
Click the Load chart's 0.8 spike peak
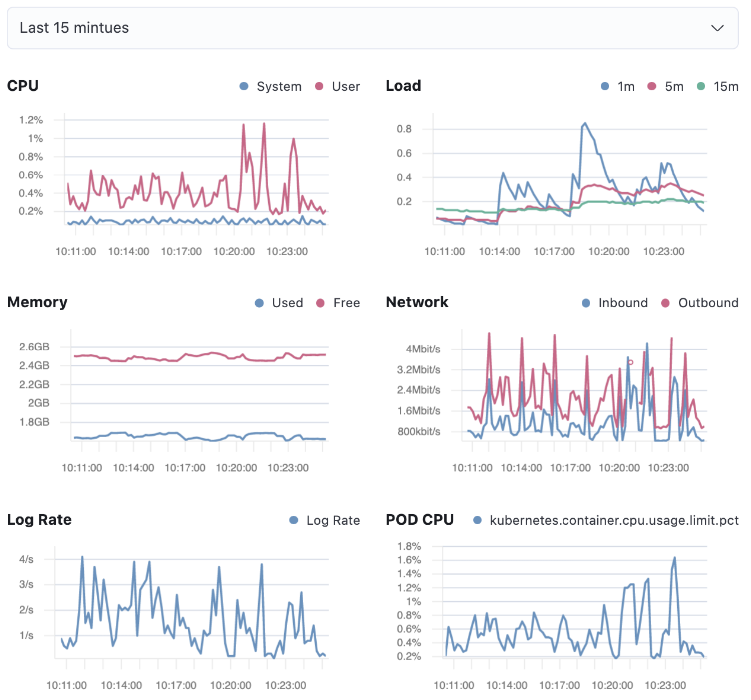pyautogui.click(x=585, y=122)
